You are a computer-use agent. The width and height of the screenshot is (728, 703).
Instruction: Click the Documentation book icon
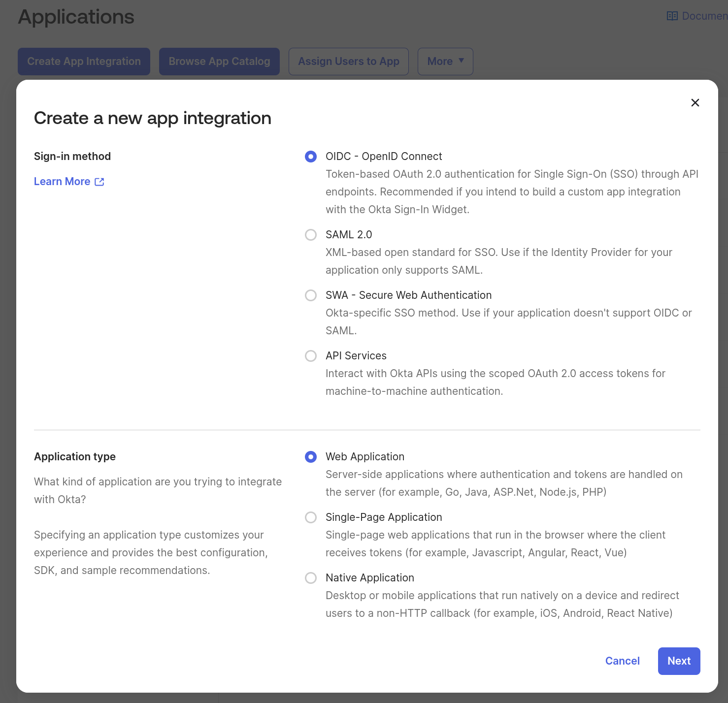click(672, 16)
